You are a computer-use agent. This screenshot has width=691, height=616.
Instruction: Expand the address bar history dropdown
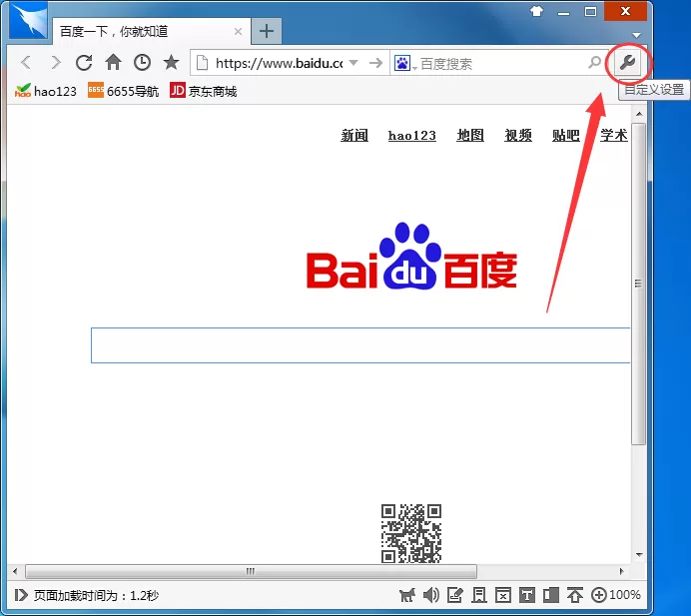[x=353, y=63]
